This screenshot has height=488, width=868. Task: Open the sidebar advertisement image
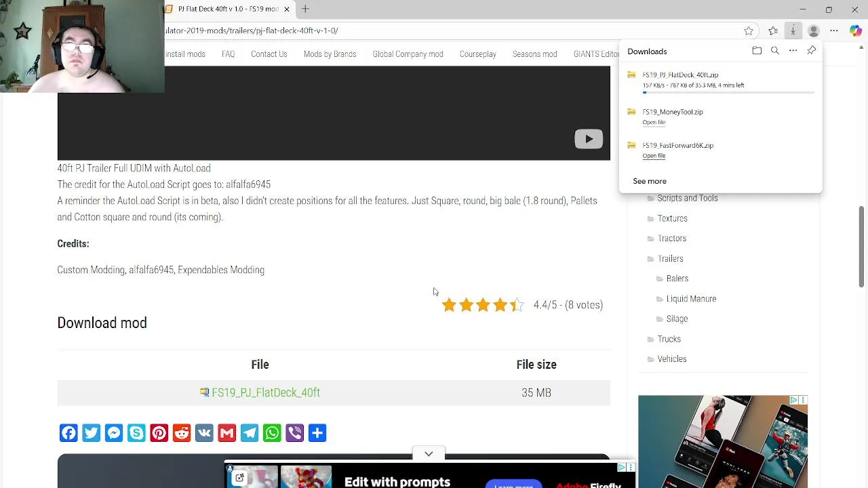723,441
